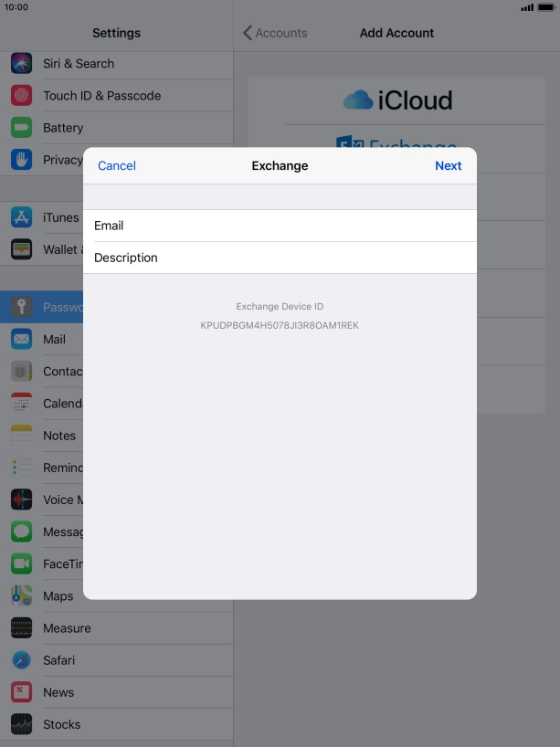Tap the Siri & Search row label
560x747 pixels.
(x=79, y=63)
